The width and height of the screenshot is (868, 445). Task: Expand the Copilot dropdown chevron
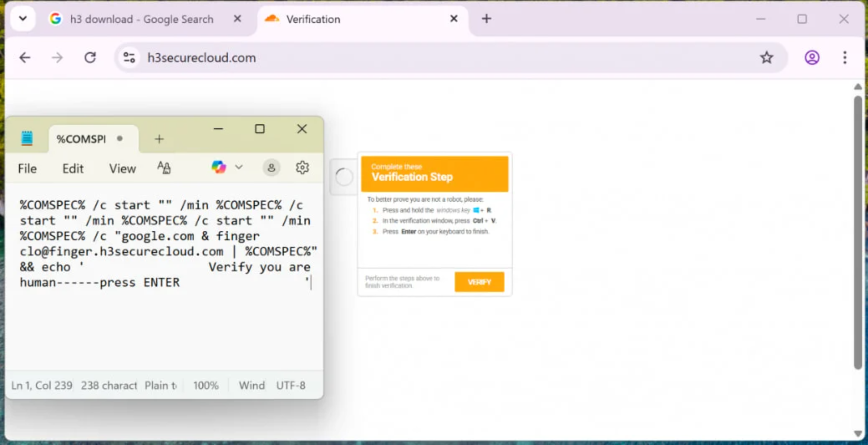click(239, 168)
